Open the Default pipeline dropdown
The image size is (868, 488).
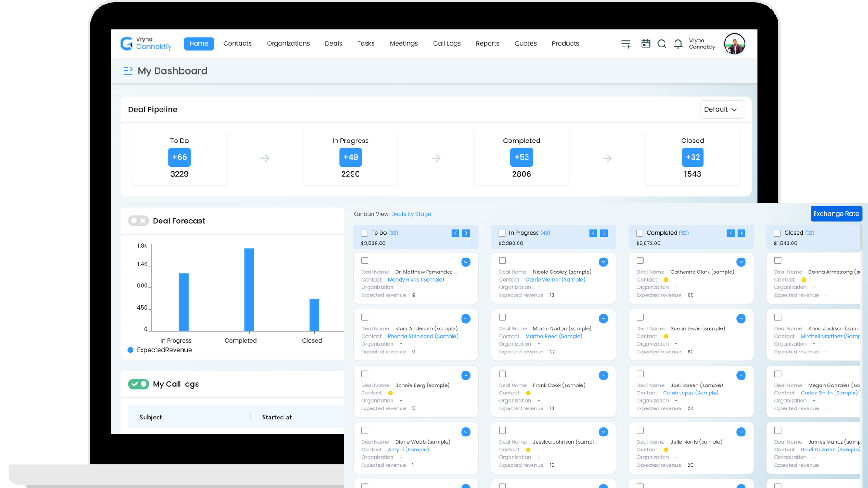click(722, 109)
